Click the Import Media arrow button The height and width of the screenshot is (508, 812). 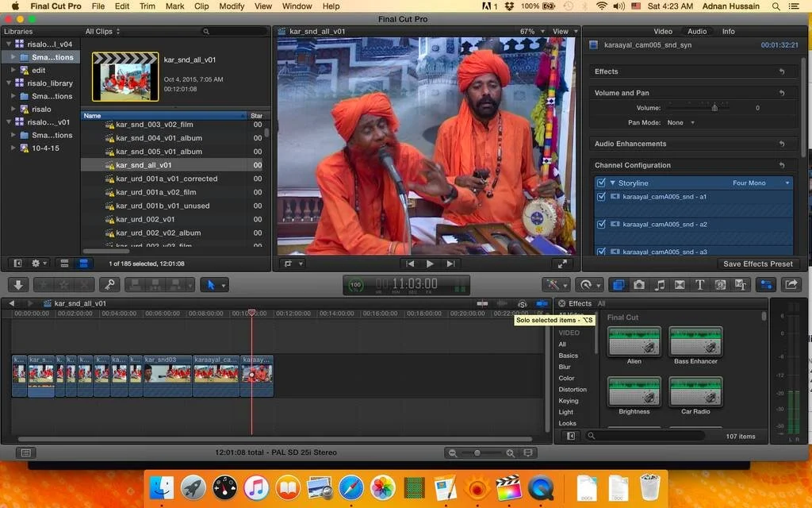(x=19, y=285)
